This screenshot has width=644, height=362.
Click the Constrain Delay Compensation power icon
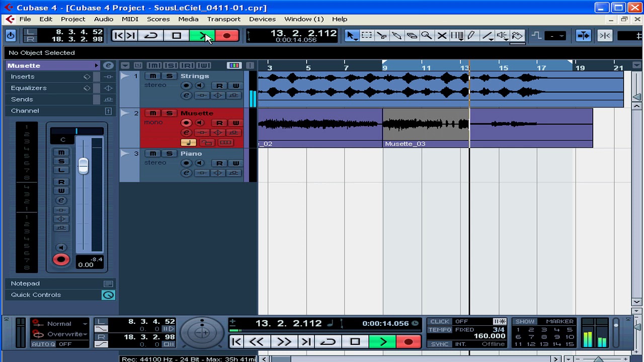pyautogui.click(x=11, y=36)
